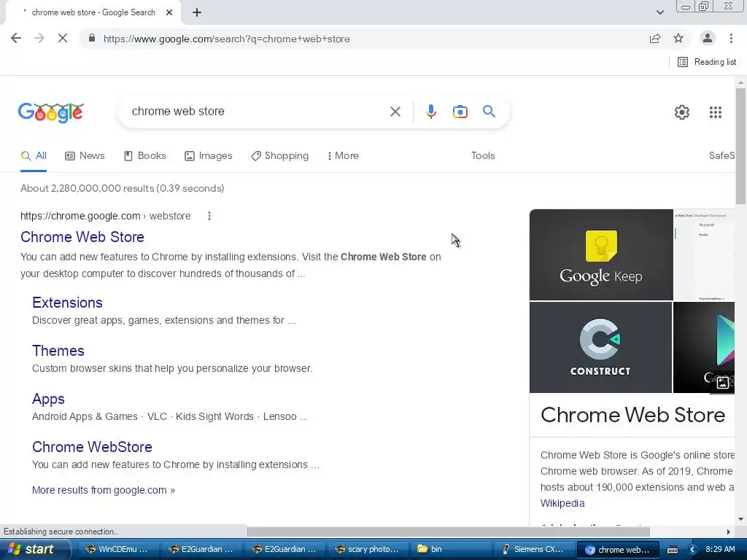Click More results from google.com
Viewport: 747px width, 560px height.
[104, 490]
